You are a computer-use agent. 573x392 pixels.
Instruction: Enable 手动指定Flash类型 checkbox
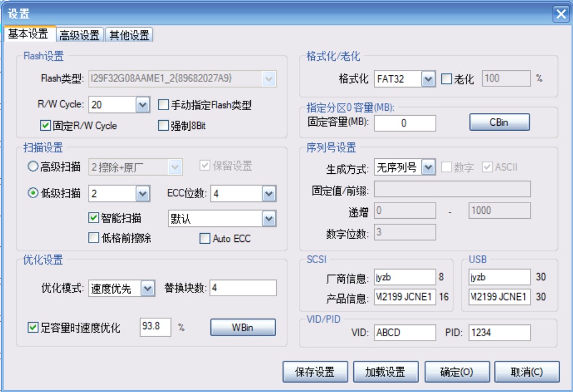click(x=163, y=105)
